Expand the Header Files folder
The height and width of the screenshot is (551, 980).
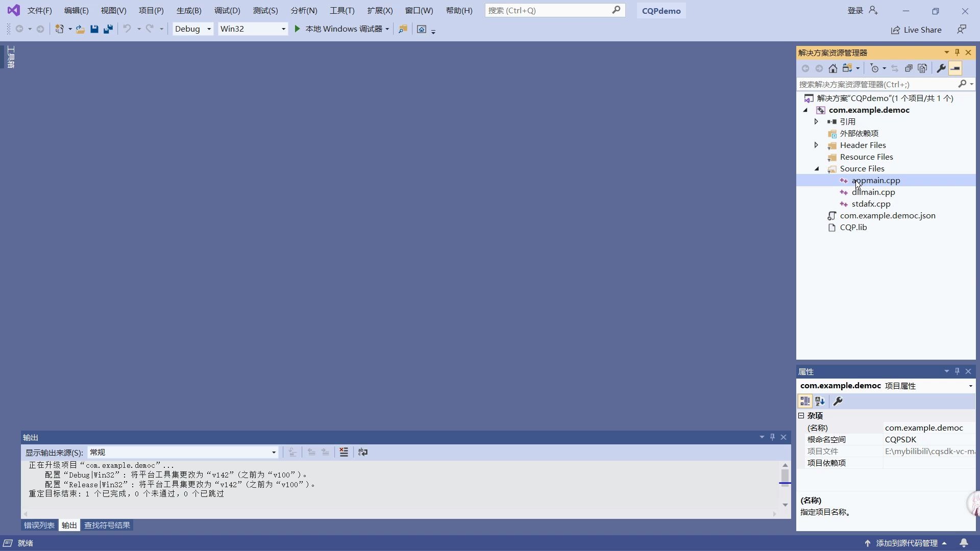816,145
